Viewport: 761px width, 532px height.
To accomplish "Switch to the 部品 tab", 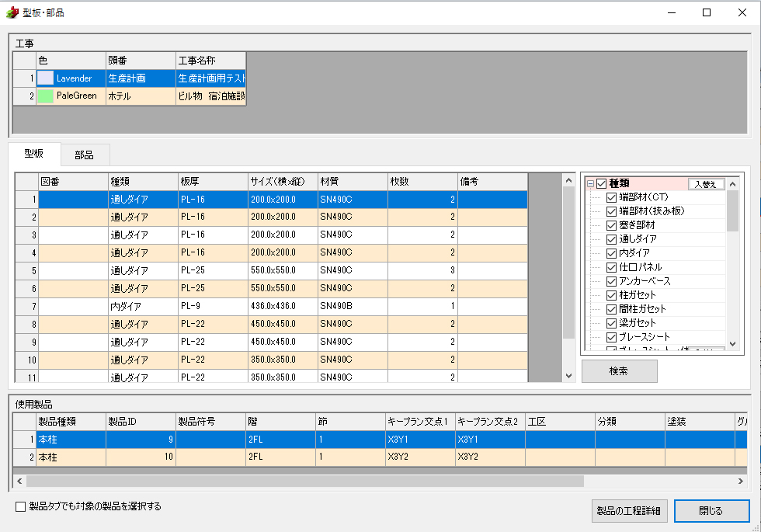I will pyautogui.click(x=84, y=155).
